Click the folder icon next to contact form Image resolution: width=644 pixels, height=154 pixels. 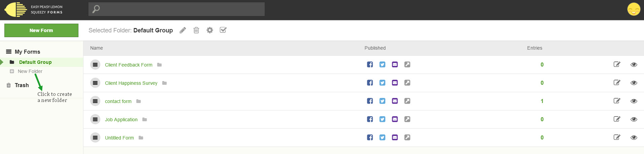pyautogui.click(x=138, y=101)
